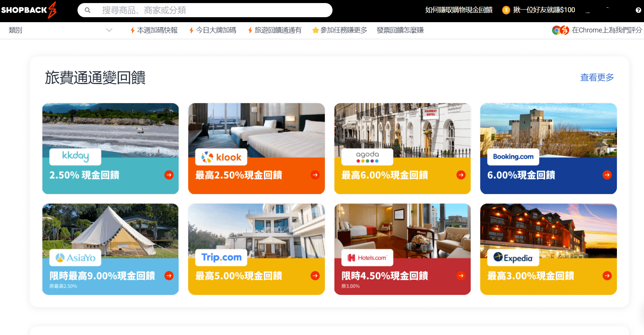Image resolution: width=644 pixels, height=335 pixels.
Task: Click the Booking.com logo badge
Action: (513, 157)
